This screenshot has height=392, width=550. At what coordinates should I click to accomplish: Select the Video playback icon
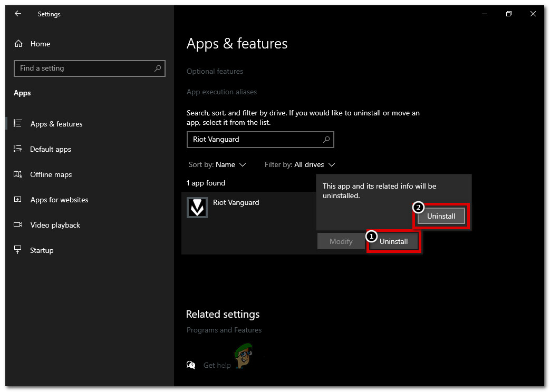click(x=17, y=225)
